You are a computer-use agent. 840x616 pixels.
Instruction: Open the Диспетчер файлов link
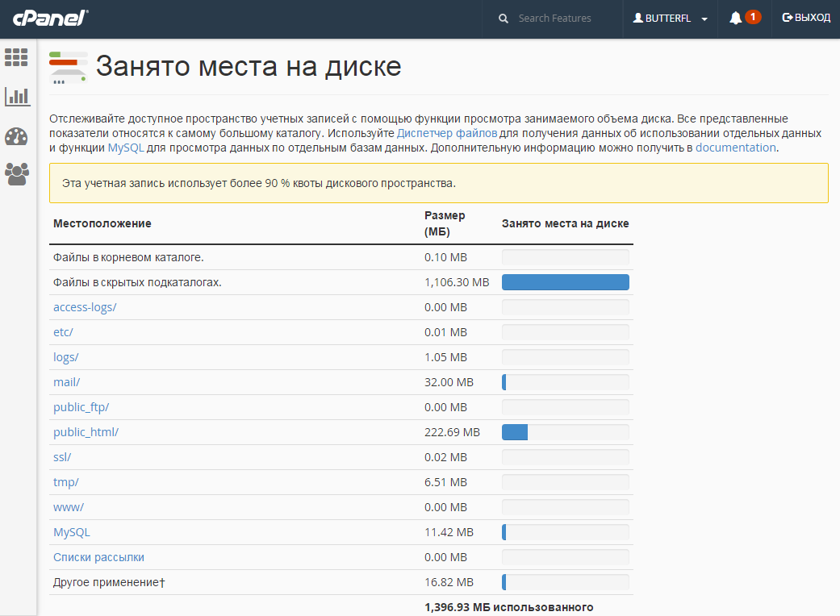(446, 133)
